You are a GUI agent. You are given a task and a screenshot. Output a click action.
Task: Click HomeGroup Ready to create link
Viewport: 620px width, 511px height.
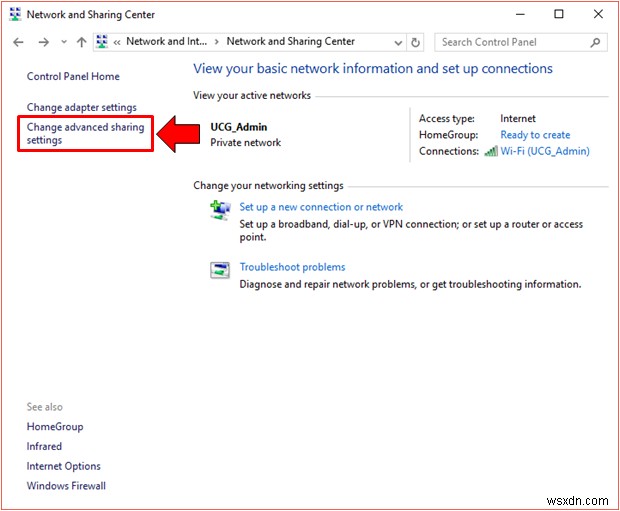click(535, 135)
